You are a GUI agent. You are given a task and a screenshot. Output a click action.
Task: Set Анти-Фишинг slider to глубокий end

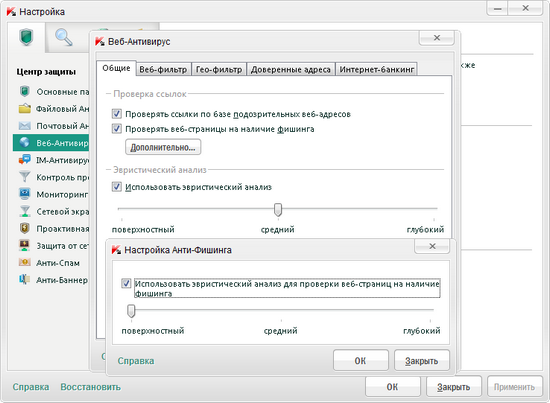[430, 310]
